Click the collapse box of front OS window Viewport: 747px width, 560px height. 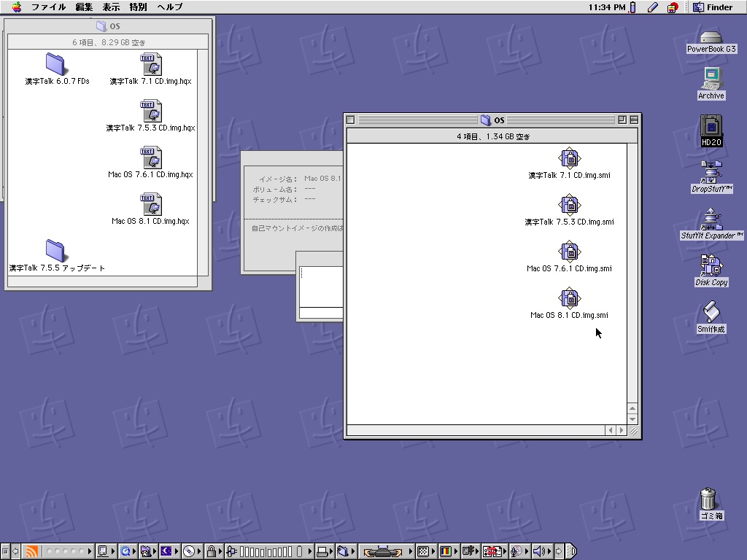[634, 120]
